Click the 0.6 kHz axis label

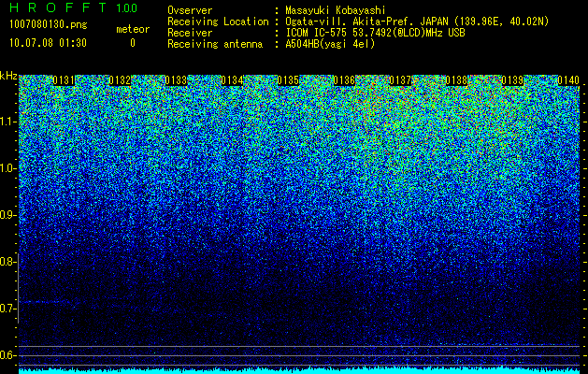point(7,355)
